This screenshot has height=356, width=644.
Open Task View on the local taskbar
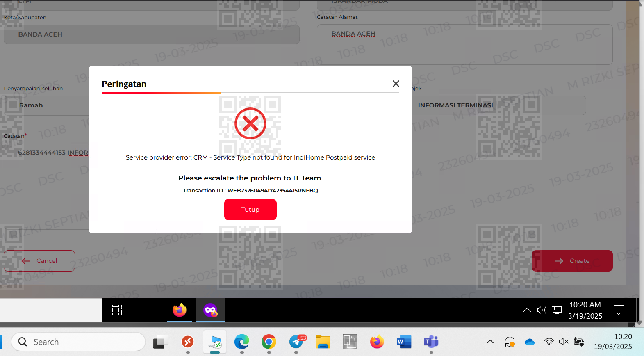coord(160,342)
